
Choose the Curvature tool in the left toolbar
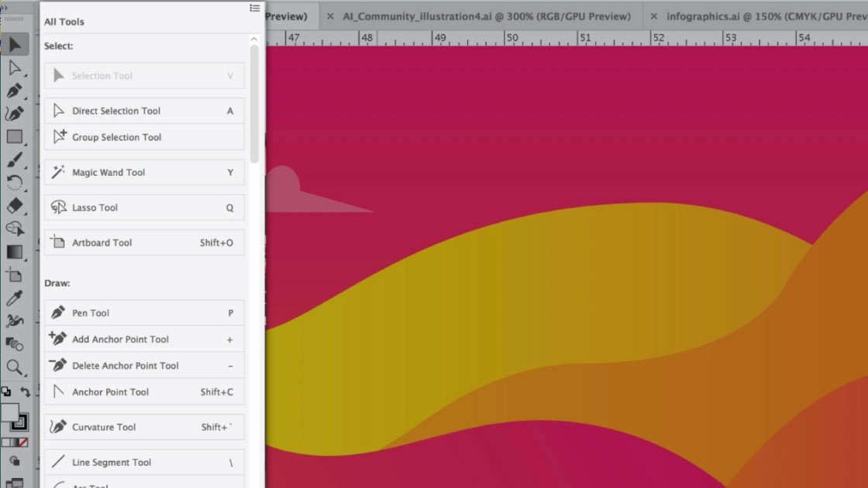click(x=15, y=114)
